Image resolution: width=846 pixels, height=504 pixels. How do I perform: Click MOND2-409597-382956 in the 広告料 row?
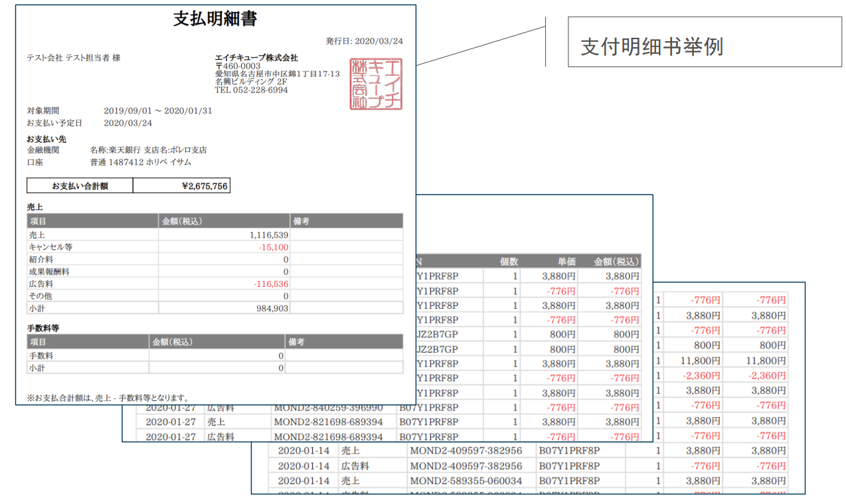tap(465, 465)
